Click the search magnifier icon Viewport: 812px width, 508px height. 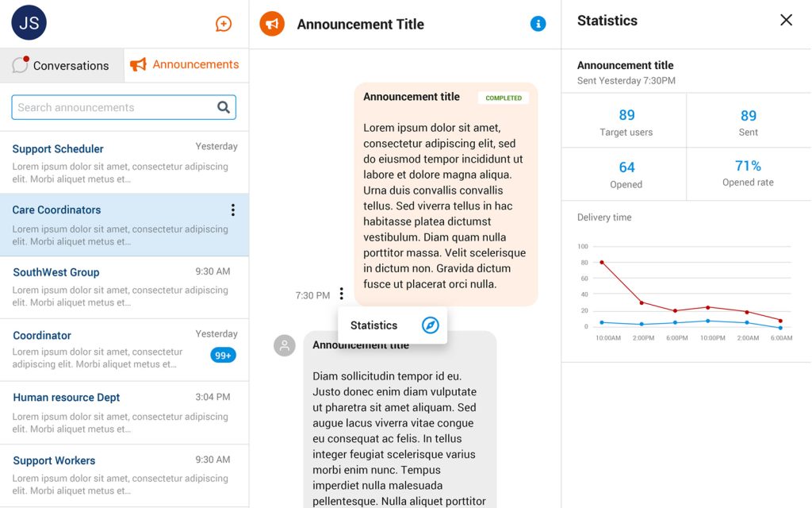click(224, 107)
